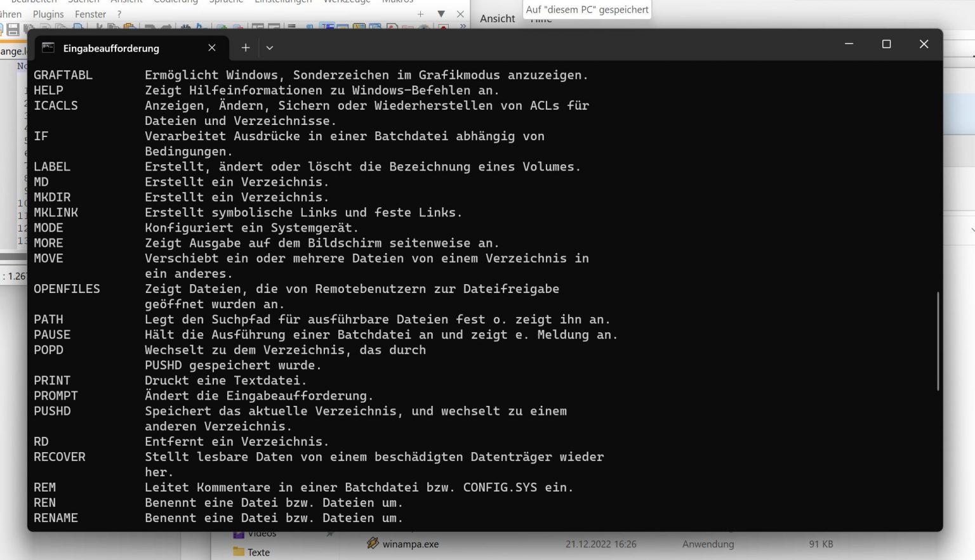975x560 pixels.
Task: Open a new terminal tab
Action: (246, 48)
